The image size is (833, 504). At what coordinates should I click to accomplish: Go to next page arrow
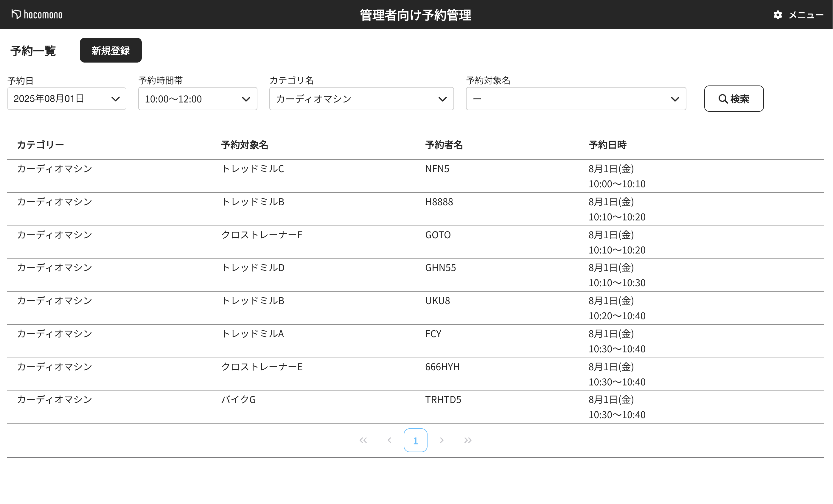[442, 440]
